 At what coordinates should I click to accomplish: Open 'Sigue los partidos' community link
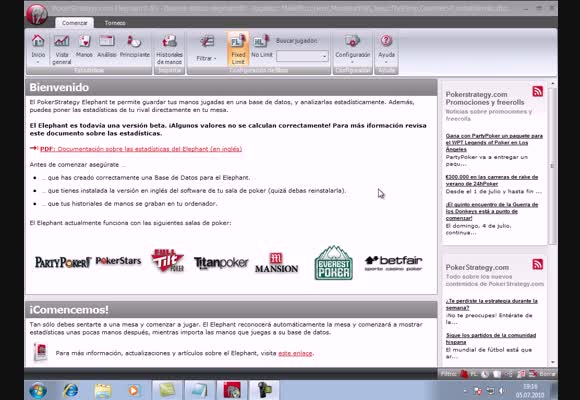click(491, 339)
